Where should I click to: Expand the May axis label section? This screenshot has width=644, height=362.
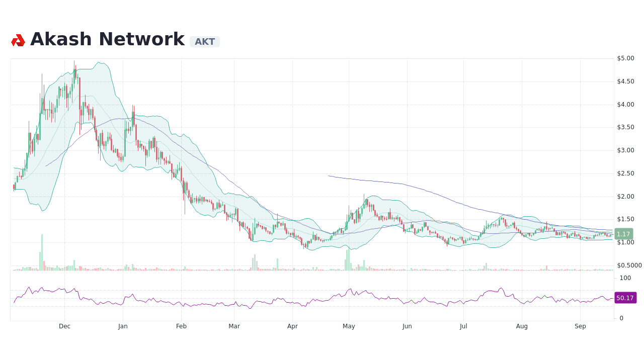tap(349, 326)
